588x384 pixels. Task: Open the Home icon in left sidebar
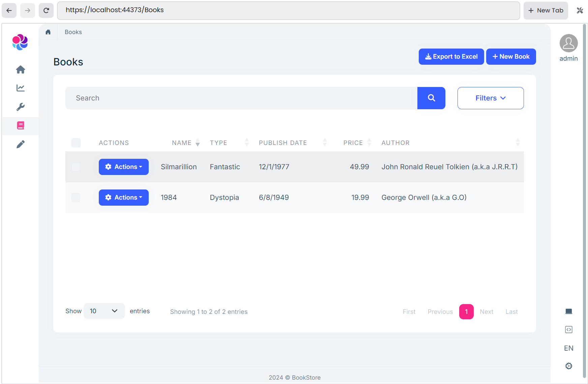click(21, 69)
